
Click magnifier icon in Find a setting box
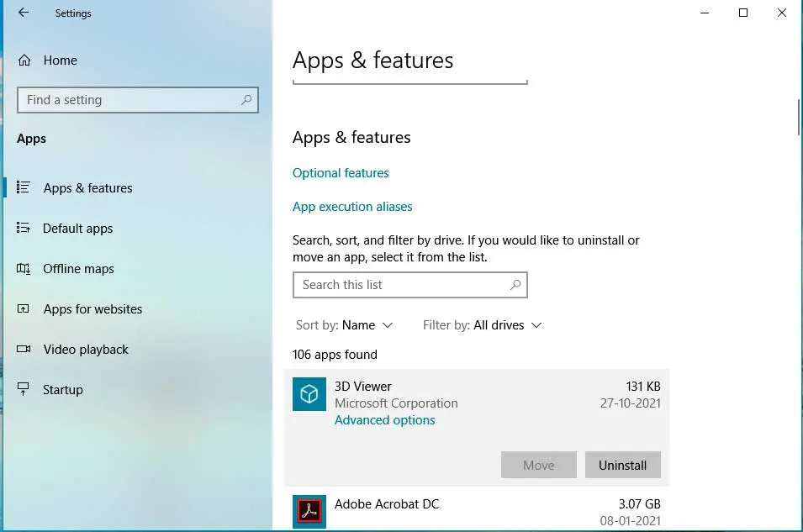click(246, 100)
